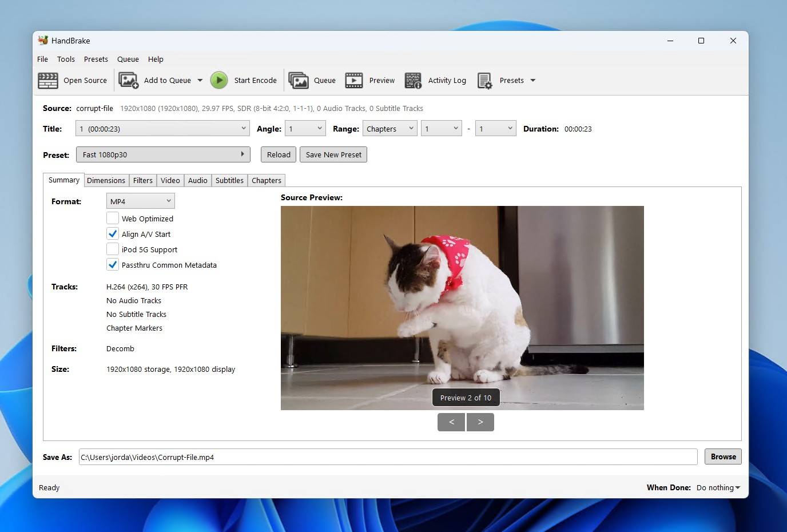Expand the Add to Queue dropdown arrow
Image resolution: width=787 pixels, height=532 pixels.
[200, 81]
